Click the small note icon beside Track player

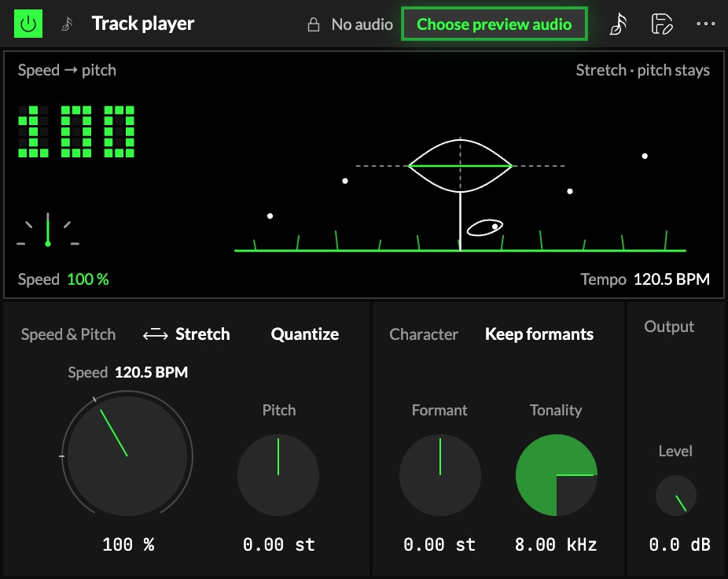(x=68, y=24)
